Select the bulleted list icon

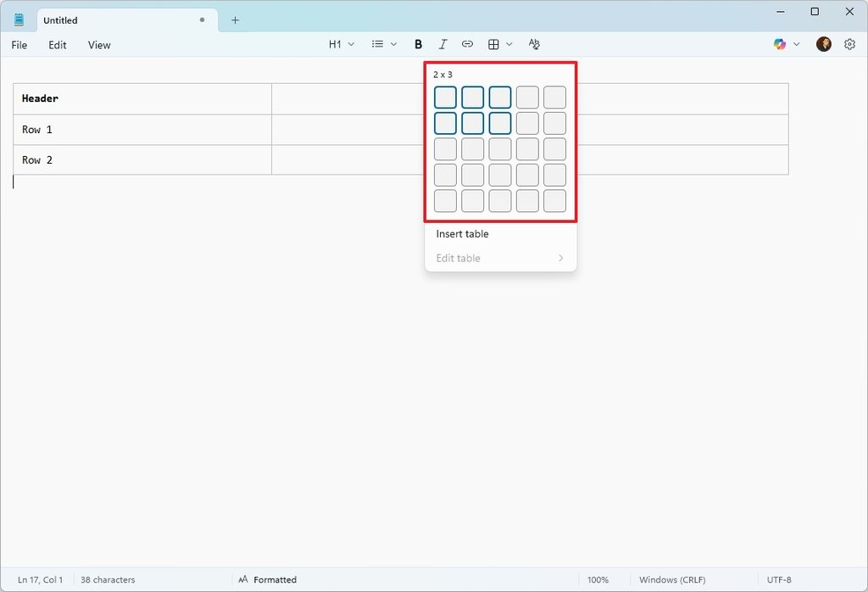click(x=376, y=43)
